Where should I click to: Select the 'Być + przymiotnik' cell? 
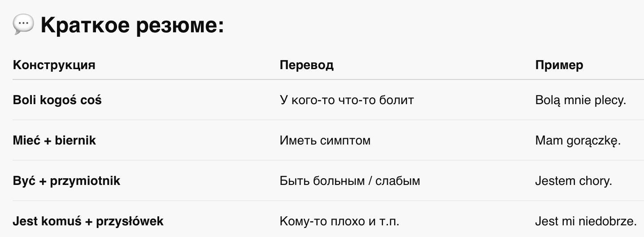click(67, 181)
